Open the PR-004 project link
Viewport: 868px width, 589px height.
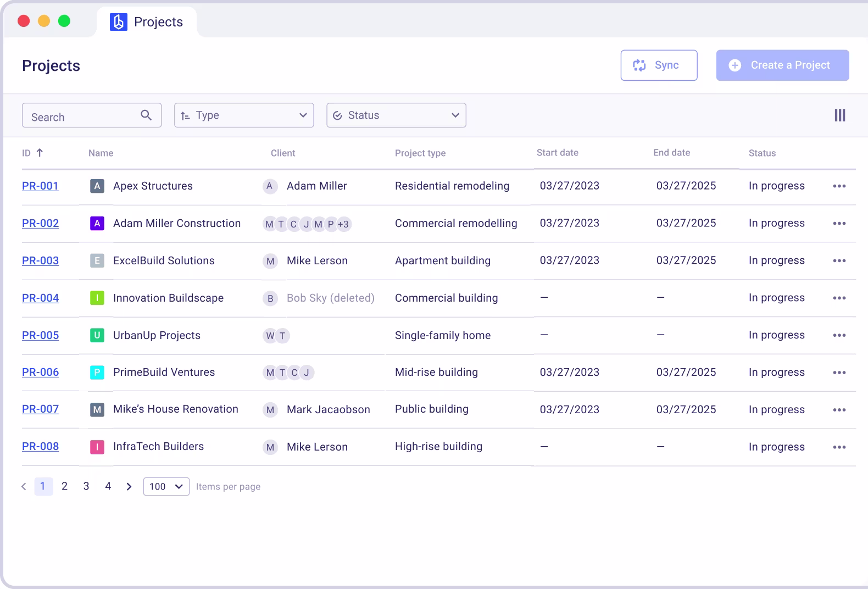(40, 298)
